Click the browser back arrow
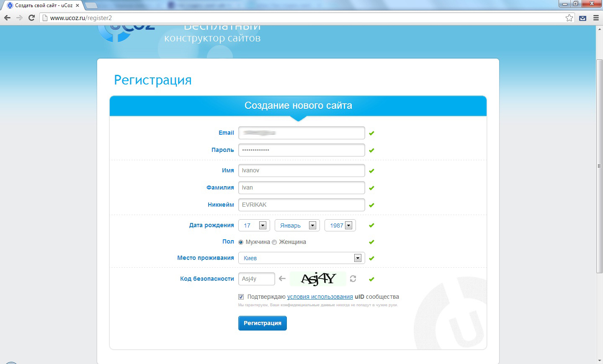603x364 pixels. [x=7, y=18]
